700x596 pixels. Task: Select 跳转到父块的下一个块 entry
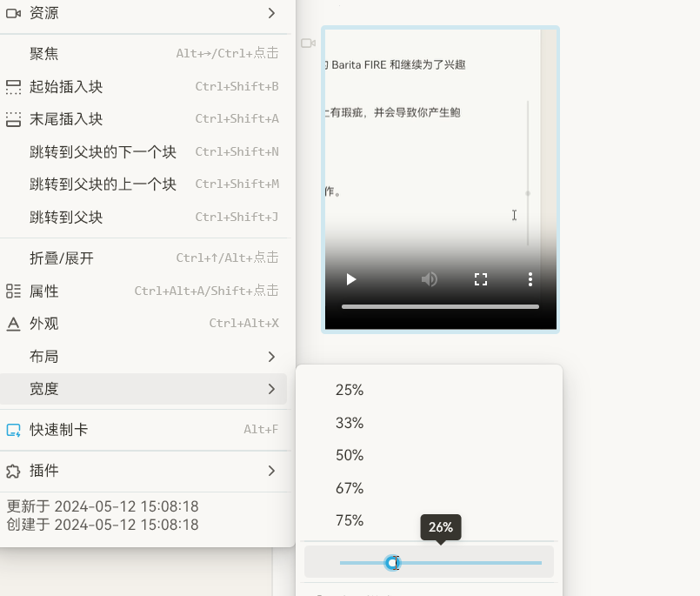click(x=143, y=152)
